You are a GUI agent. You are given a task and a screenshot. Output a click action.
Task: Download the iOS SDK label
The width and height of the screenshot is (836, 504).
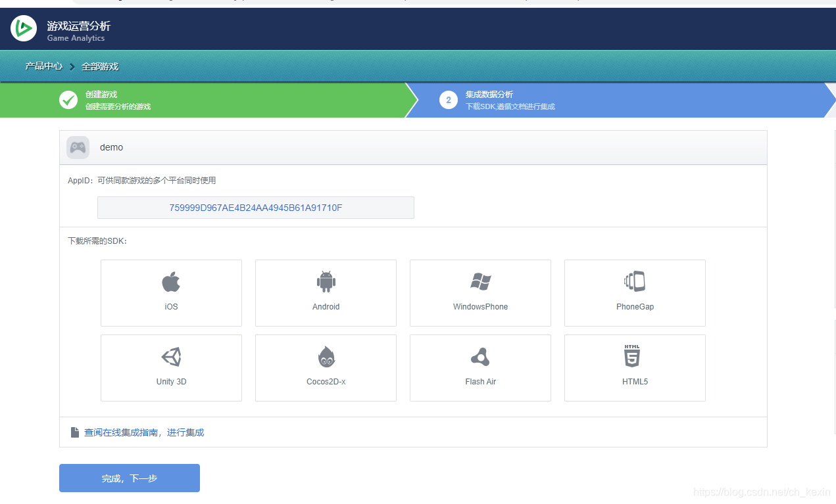[171, 307]
